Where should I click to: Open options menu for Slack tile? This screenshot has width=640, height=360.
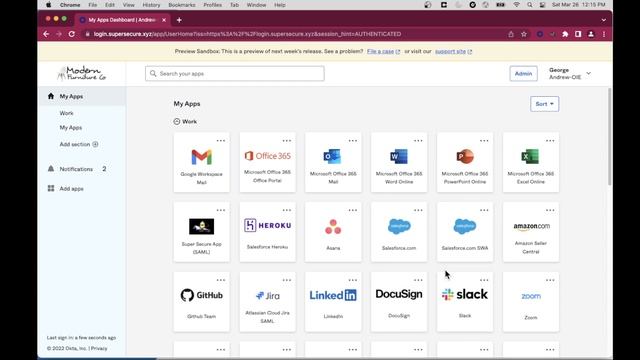484,280
